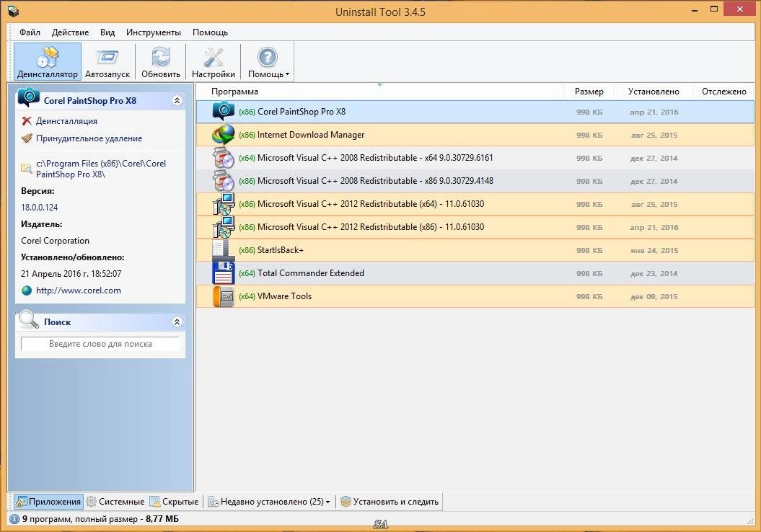Sort by the Размер column header

click(x=589, y=91)
